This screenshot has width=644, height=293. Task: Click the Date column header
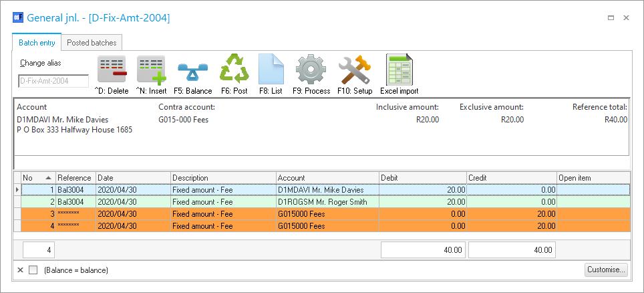click(x=132, y=178)
